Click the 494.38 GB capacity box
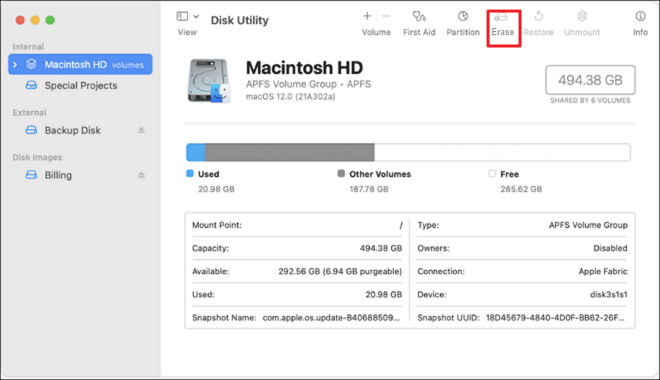The width and height of the screenshot is (660, 380). tap(590, 80)
